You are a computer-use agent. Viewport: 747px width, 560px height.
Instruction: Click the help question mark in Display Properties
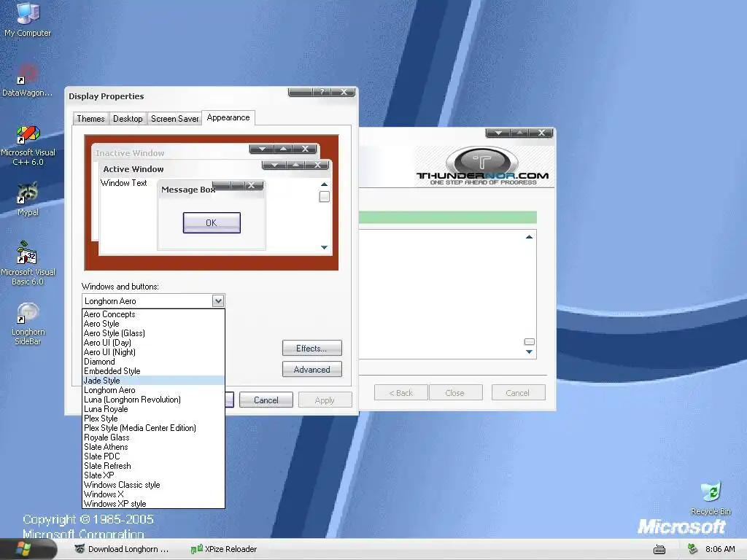pos(322,92)
